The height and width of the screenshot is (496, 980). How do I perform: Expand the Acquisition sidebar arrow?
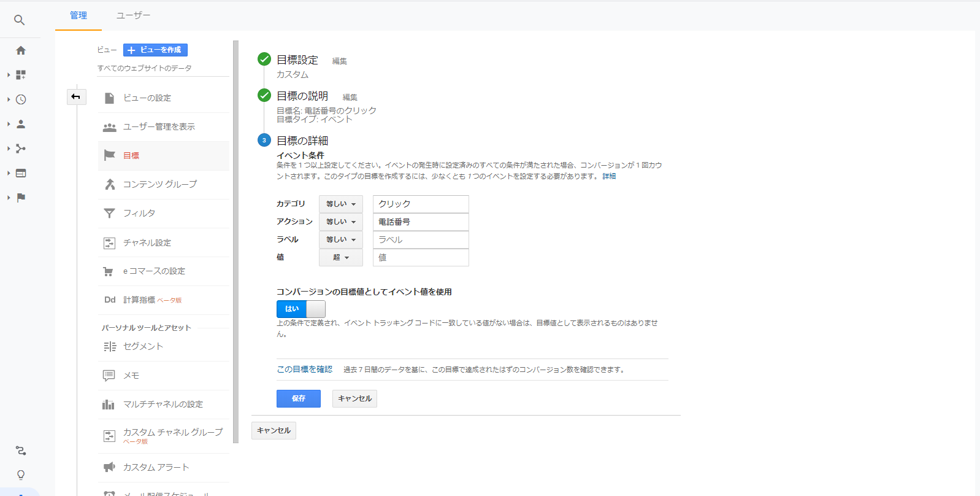(9, 149)
